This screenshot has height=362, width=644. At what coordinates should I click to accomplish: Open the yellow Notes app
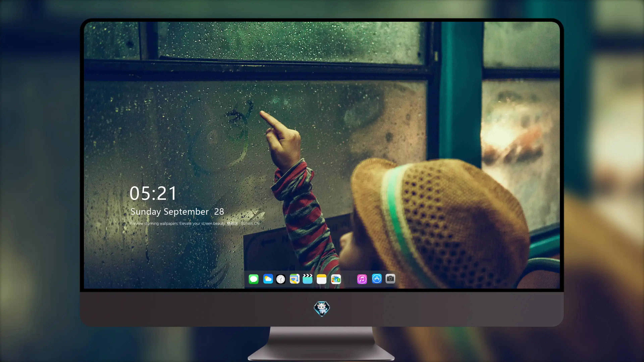coord(321,279)
